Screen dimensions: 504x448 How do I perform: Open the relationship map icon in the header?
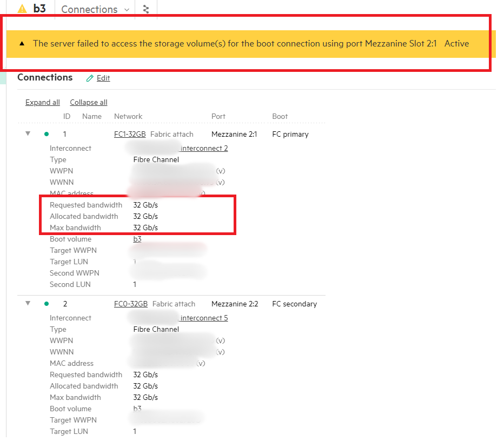[145, 9]
